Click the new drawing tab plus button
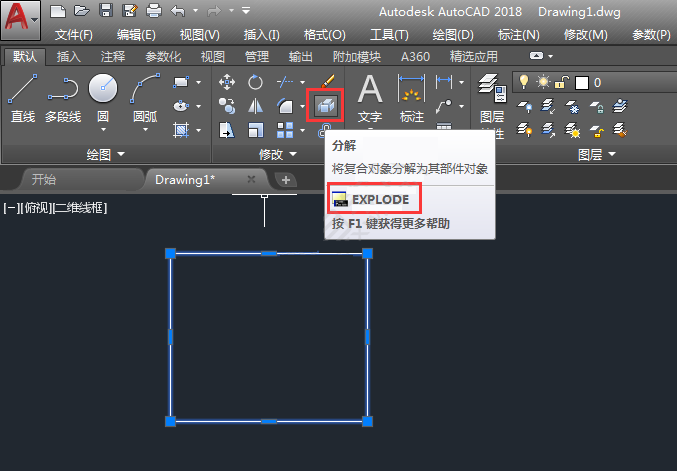This screenshot has height=471, width=677. pos(286,180)
